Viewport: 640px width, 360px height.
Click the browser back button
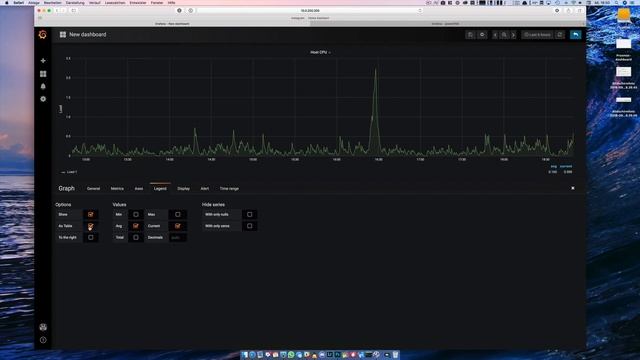click(57, 11)
